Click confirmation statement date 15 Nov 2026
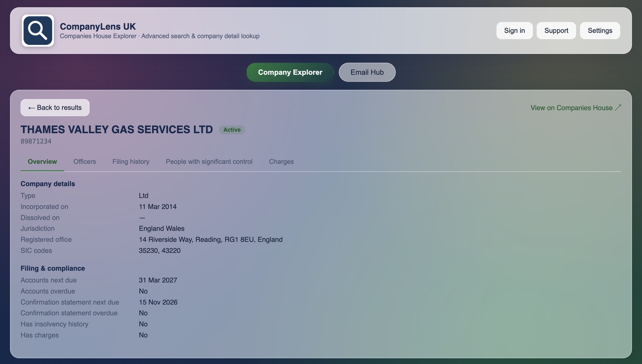This screenshot has width=642, height=364. [x=158, y=303]
